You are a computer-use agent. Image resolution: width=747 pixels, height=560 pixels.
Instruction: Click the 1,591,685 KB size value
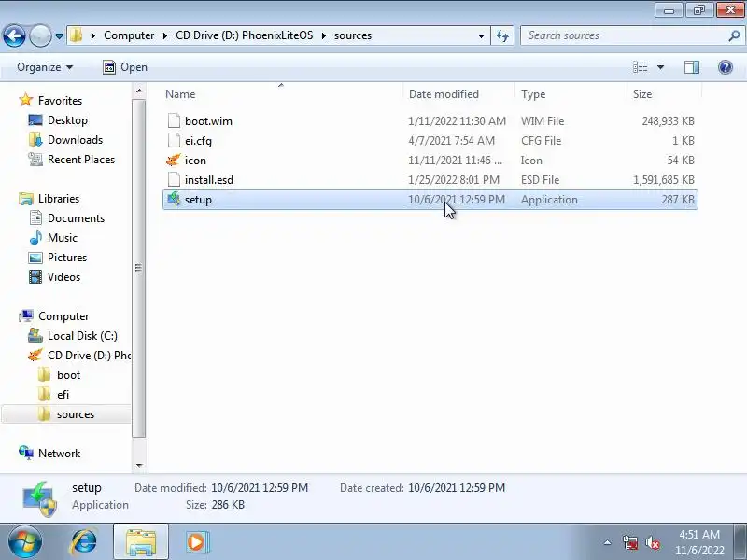pos(663,180)
